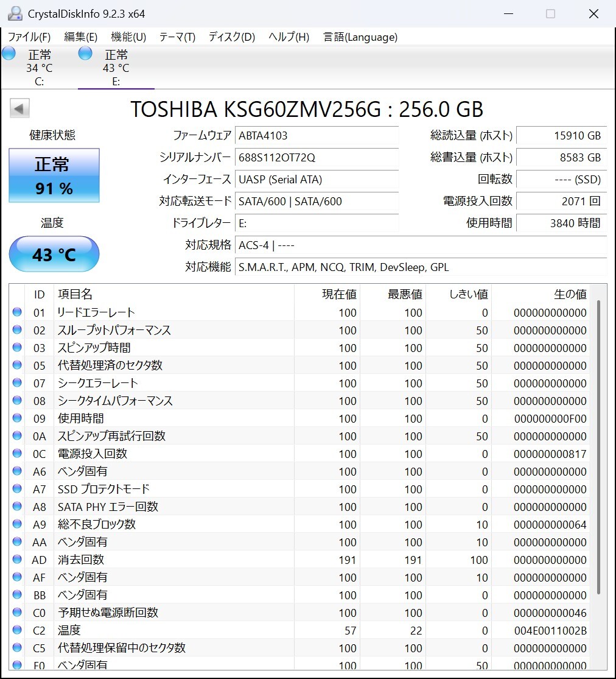
Task: Click status dot for スピンアップ再試行回数 row
Action: [17, 435]
